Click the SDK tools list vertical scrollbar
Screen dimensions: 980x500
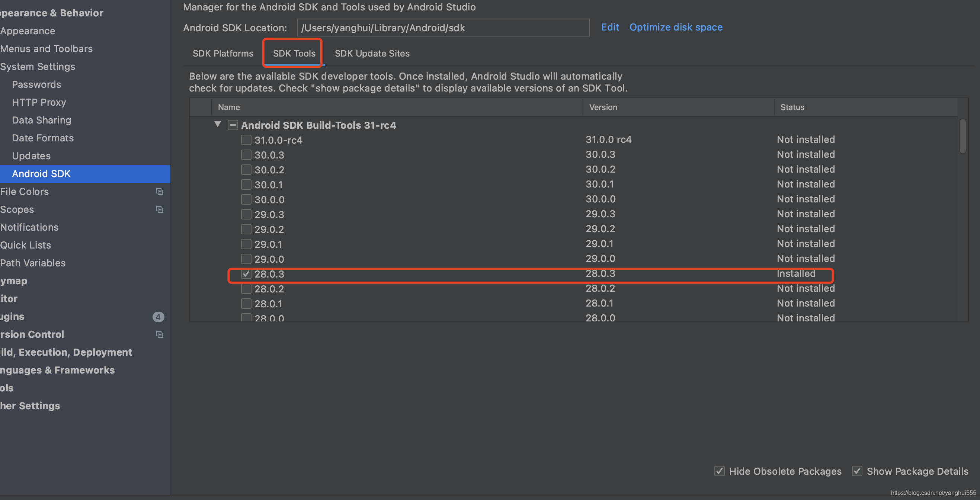click(963, 137)
